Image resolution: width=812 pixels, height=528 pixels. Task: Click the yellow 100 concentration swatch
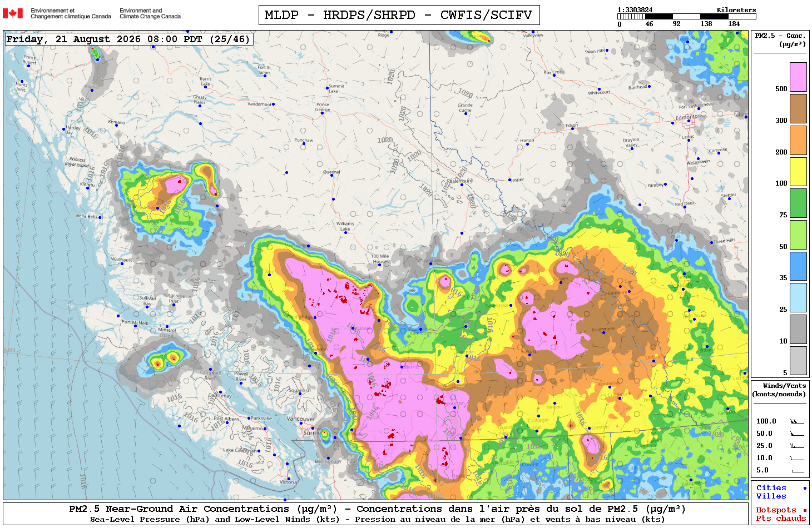click(798, 172)
